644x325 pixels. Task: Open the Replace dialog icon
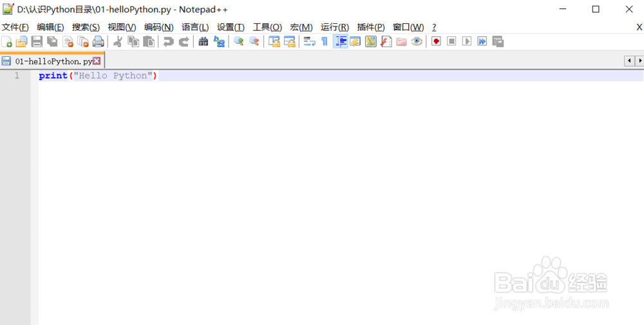pyautogui.click(x=220, y=41)
